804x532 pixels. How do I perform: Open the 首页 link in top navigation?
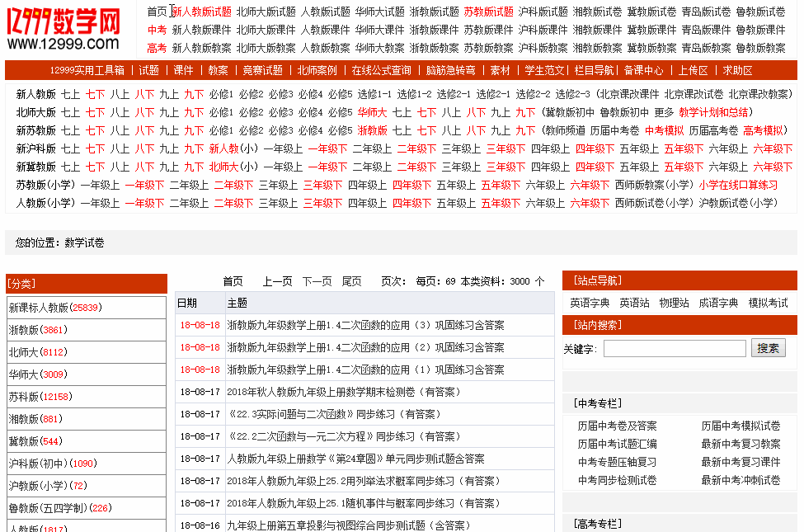click(158, 12)
